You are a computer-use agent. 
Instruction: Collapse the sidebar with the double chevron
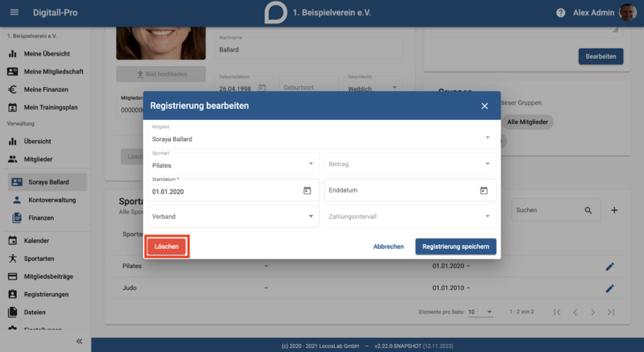pos(79,342)
